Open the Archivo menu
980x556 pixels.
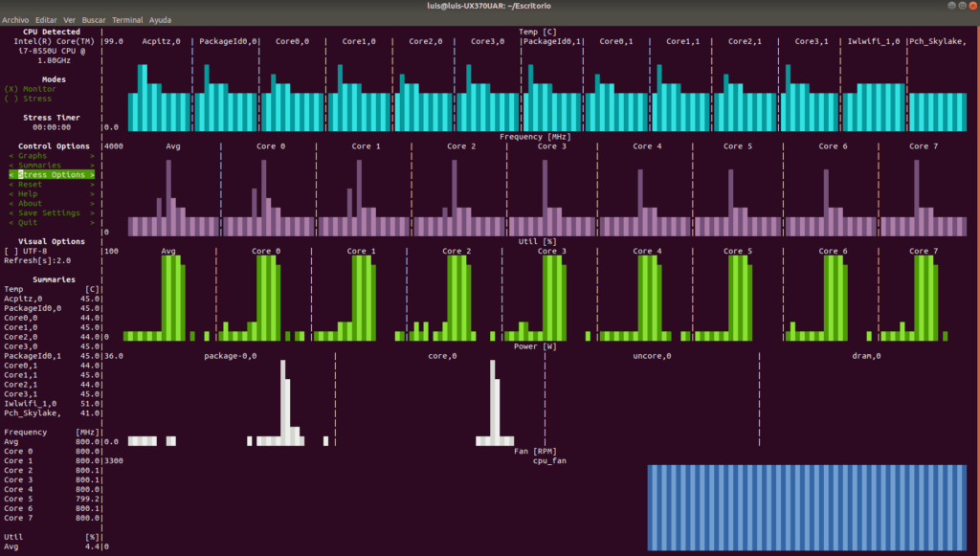point(15,18)
